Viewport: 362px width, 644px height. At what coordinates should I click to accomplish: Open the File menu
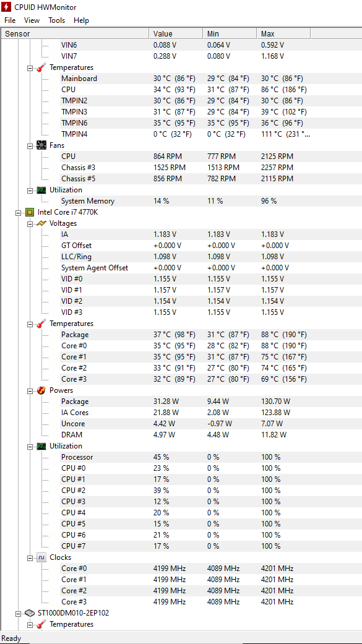(10, 20)
